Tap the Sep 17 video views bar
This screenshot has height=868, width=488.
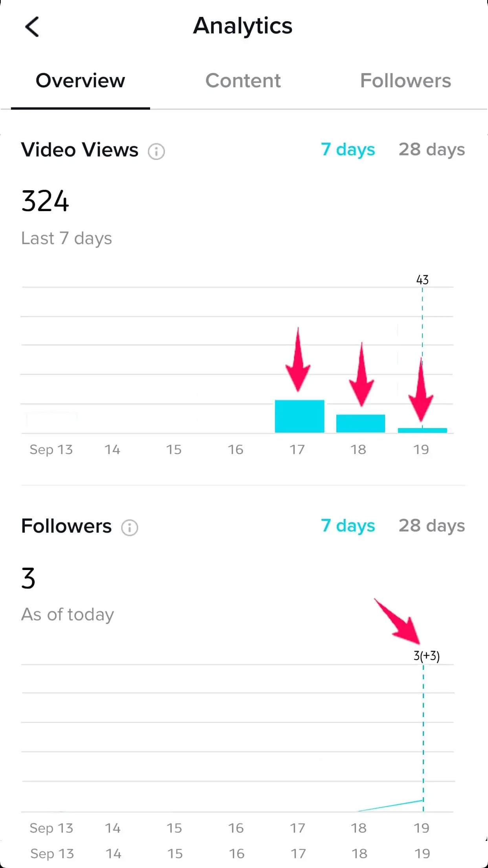click(299, 416)
